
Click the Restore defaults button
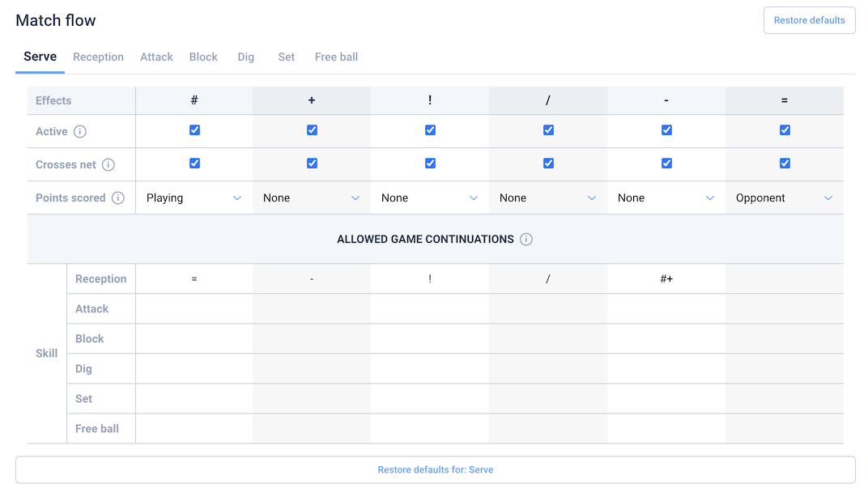point(809,20)
